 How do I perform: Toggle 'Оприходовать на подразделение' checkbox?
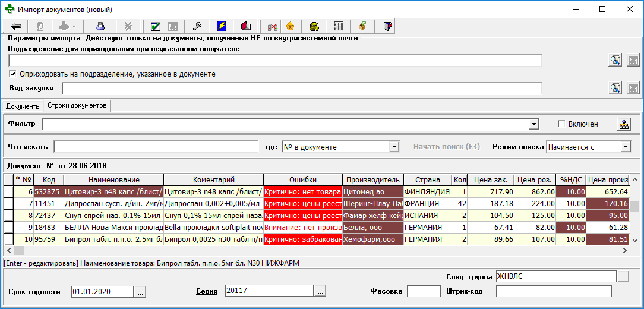12,74
